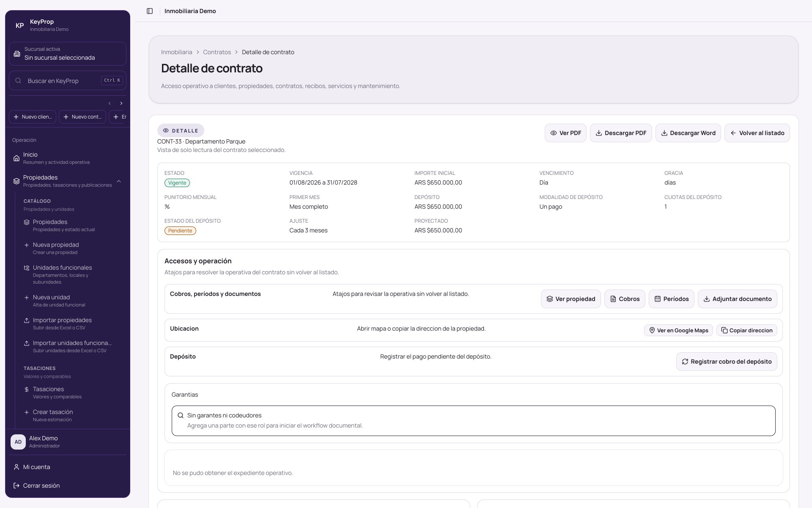Click the Cada 3 meses ajuste value

click(308, 231)
